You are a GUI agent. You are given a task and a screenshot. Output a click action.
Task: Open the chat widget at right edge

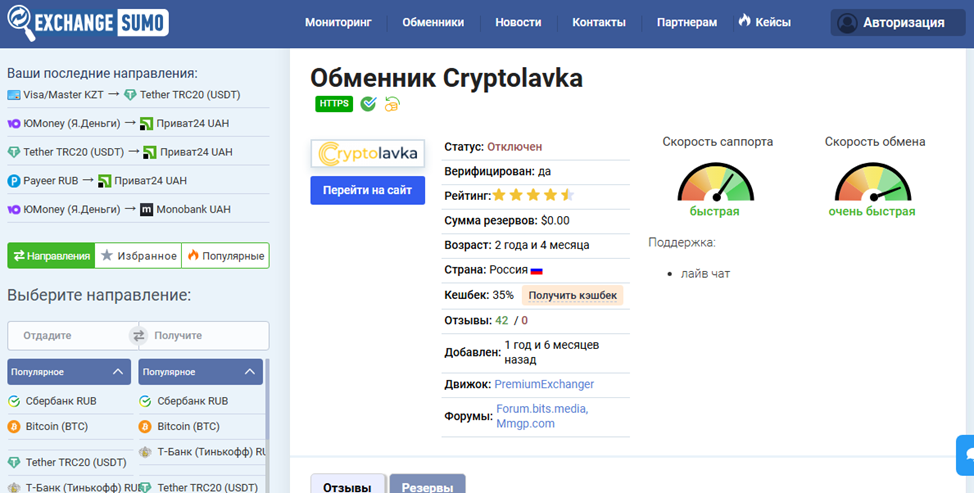tap(965, 455)
